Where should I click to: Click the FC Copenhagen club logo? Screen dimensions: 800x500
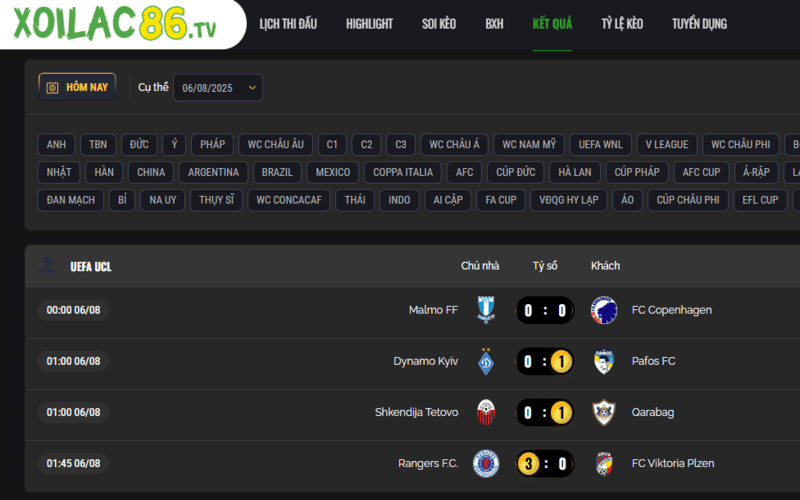pyautogui.click(x=604, y=310)
